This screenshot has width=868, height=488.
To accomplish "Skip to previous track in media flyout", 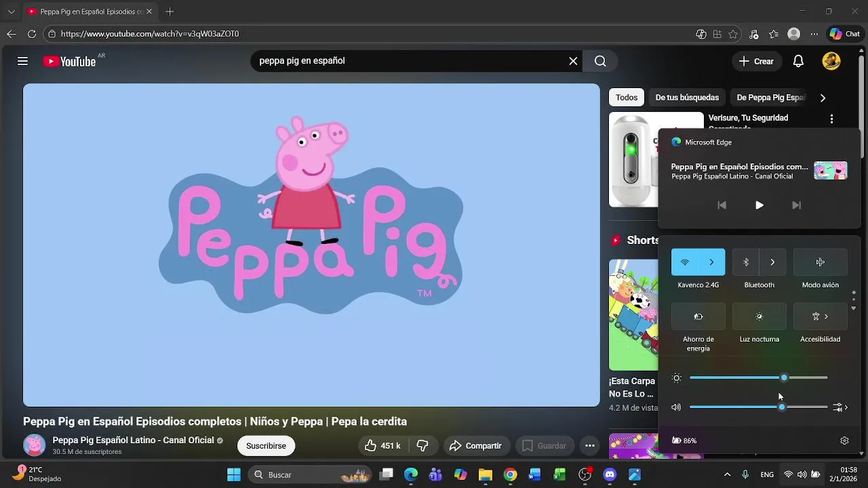I will [x=722, y=205].
